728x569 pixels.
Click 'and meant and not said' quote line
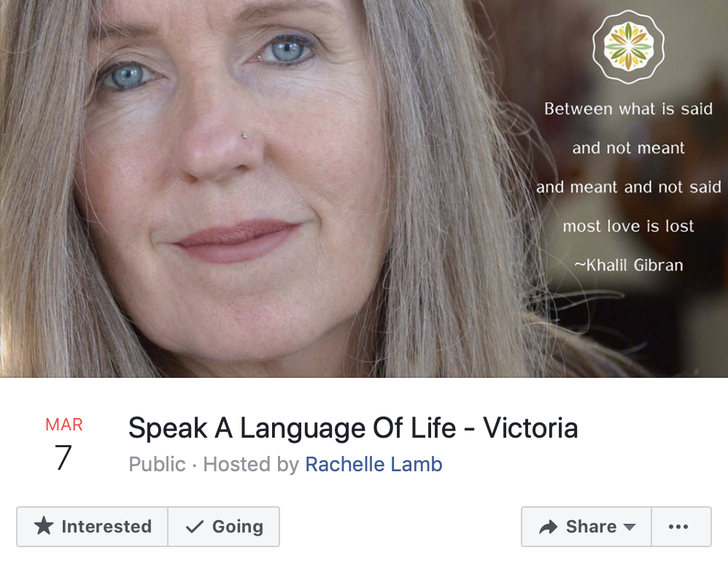(x=629, y=187)
